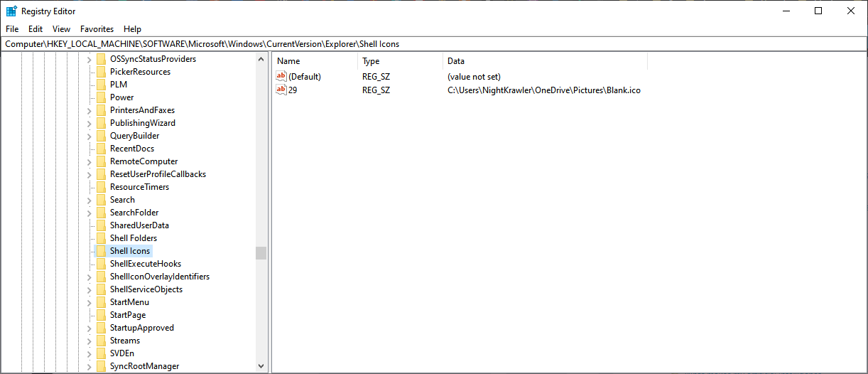This screenshot has width=868, height=374.
Task: Expand the SyncRootManager key
Action: point(89,366)
